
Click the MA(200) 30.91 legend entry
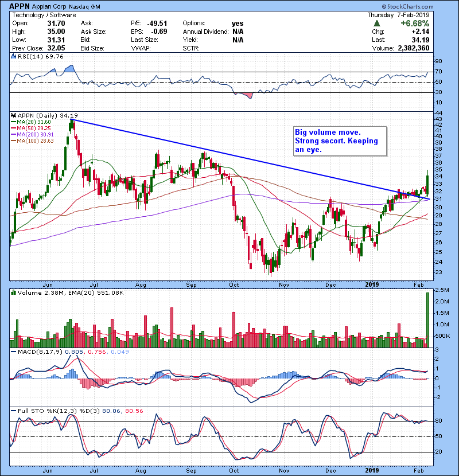coord(32,134)
